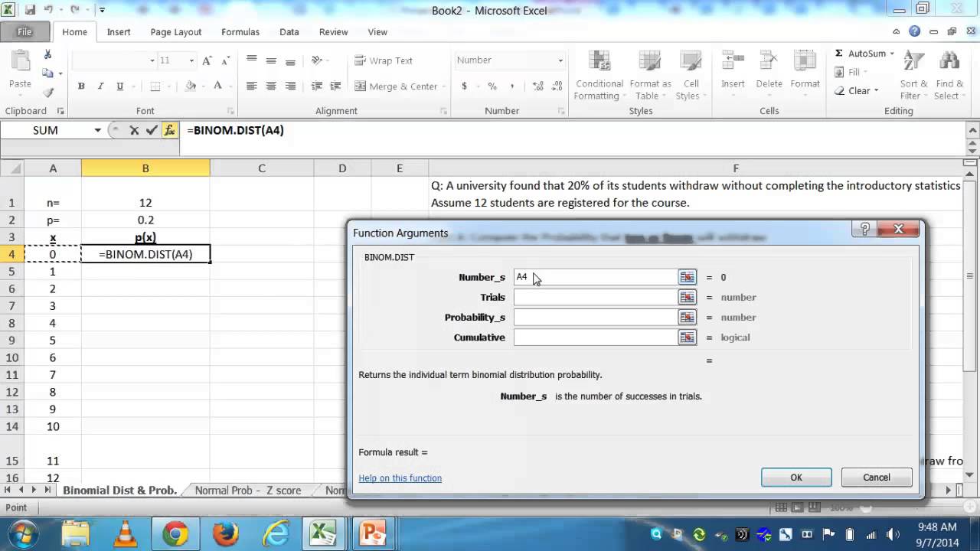Image resolution: width=980 pixels, height=551 pixels.
Task: Toggle align text left
Action: tap(251, 86)
